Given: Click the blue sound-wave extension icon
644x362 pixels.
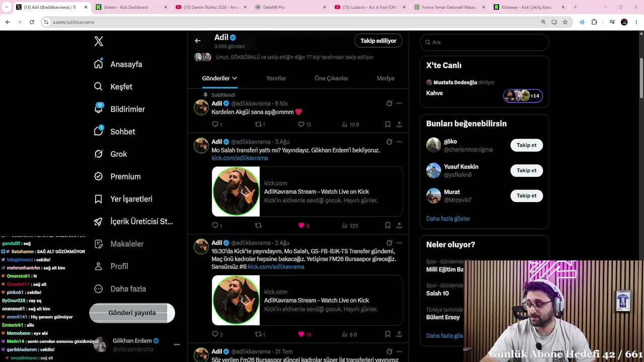Looking at the screenshot, I should tap(582, 22).
